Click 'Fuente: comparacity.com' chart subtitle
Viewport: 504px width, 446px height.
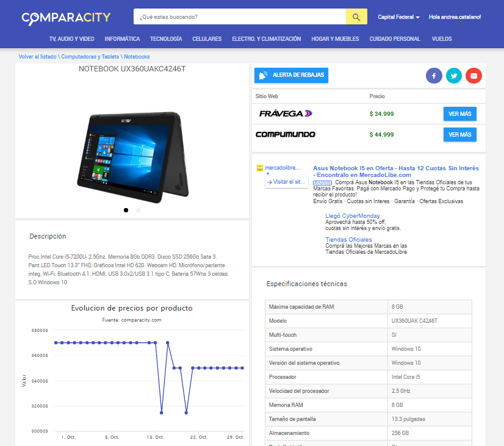click(x=132, y=320)
